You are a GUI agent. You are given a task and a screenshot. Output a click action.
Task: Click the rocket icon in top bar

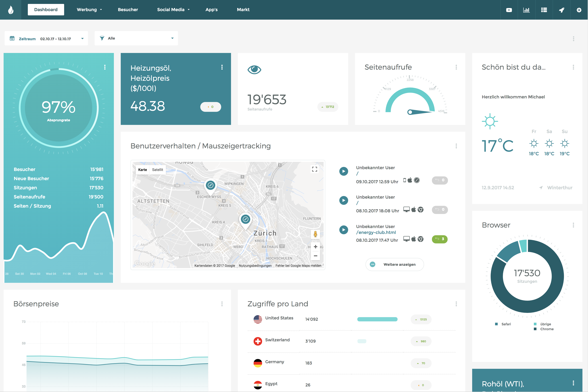pyautogui.click(x=561, y=10)
